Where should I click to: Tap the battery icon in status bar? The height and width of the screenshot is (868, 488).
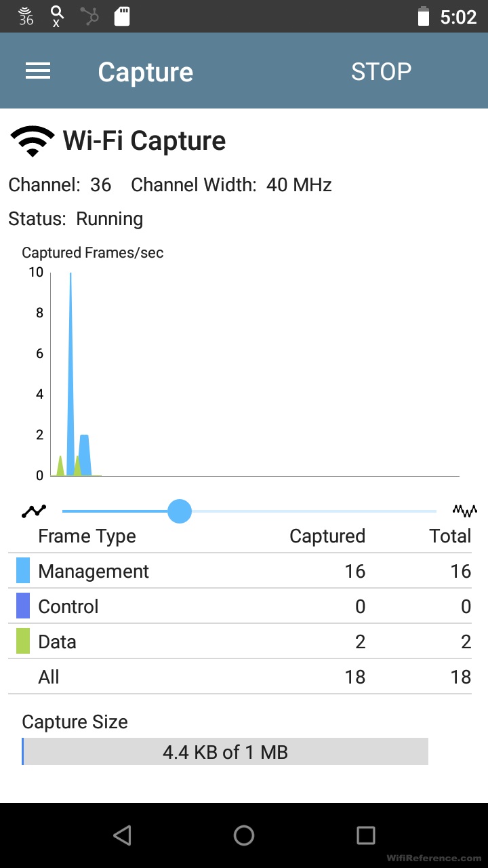point(424,16)
